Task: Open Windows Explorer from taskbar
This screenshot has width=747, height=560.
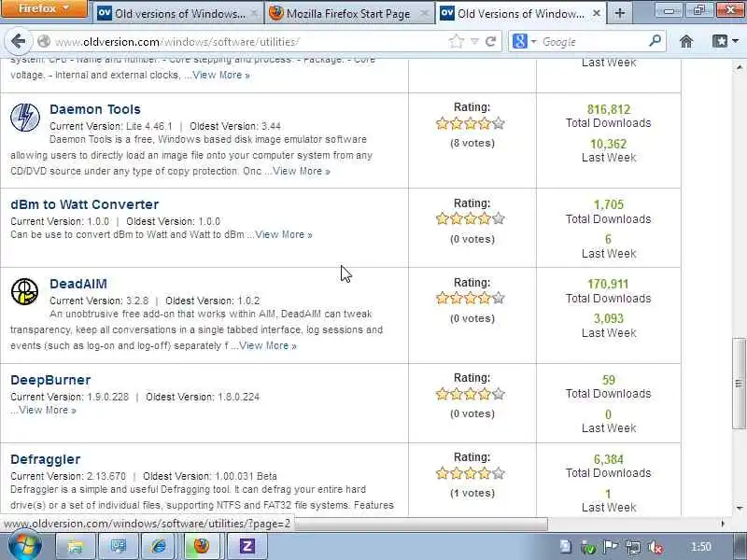Action: (76, 546)
